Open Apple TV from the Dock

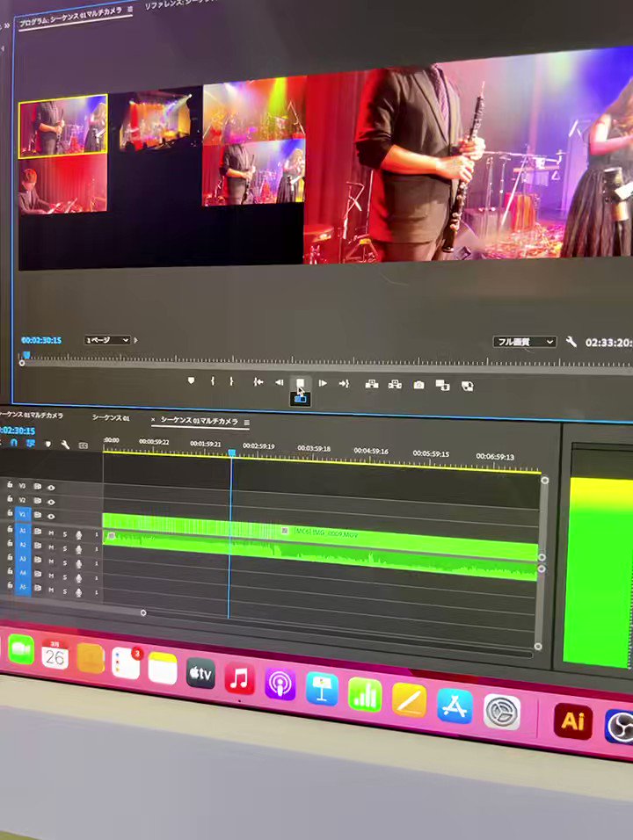(x=200, y=673)
